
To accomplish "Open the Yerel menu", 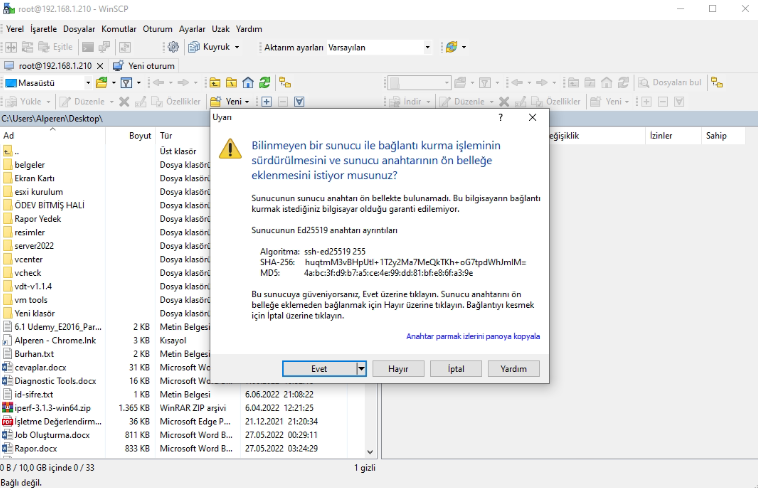I will (x=15, y=29).
